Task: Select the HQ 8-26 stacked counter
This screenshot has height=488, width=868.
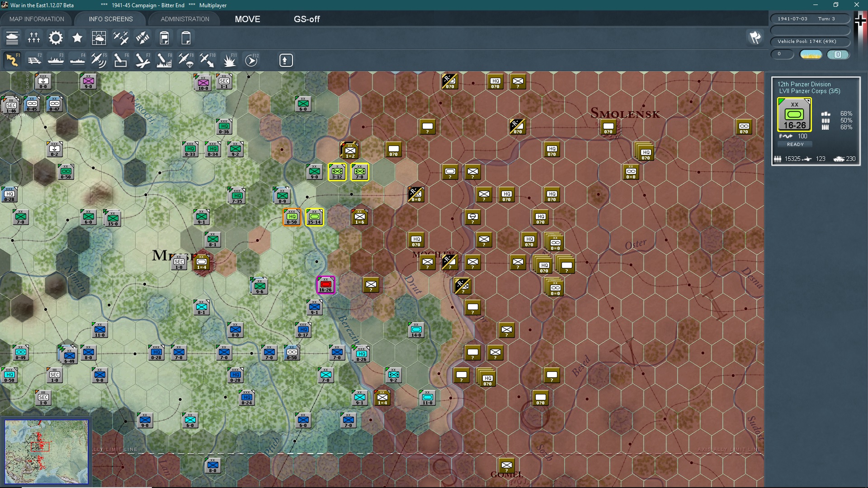Action: [x=361, y=354]
